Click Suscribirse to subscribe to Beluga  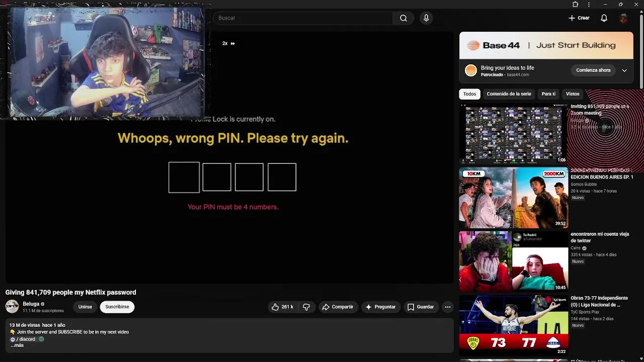(117, 307)
